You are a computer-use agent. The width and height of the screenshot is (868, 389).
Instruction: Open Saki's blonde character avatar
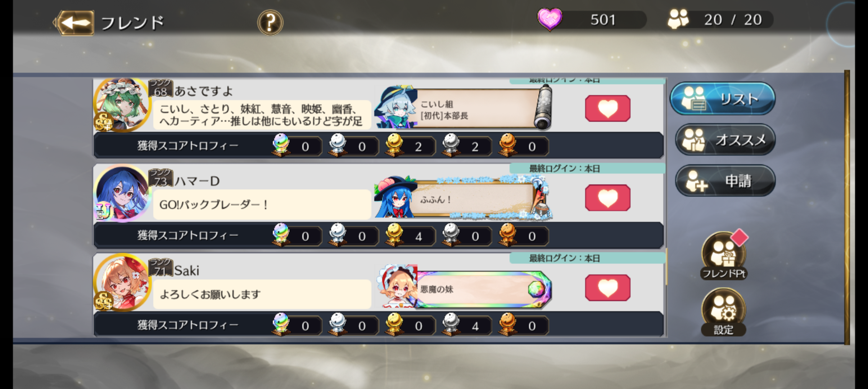(122, 283)
